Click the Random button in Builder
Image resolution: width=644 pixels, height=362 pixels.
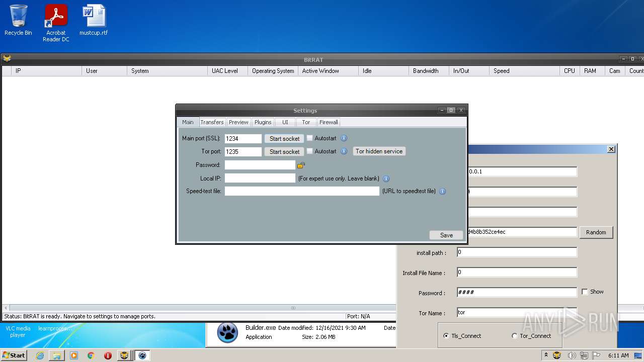click(x=596, y=232)
